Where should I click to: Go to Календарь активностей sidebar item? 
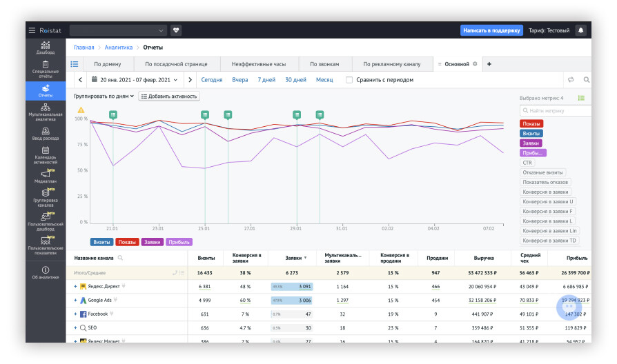46,154
